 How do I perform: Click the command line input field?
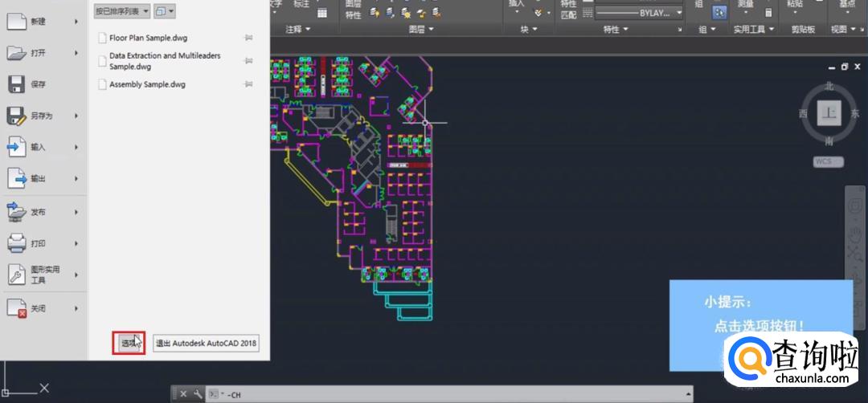450,394
